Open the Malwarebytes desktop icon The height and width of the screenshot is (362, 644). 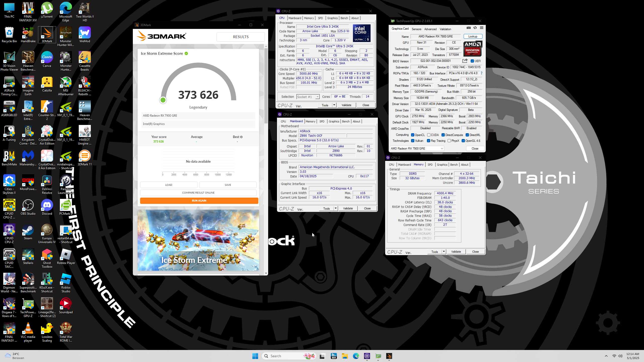28,158
